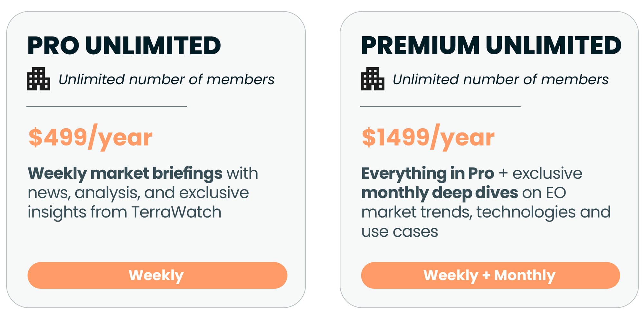The height and width of the screenshot is (318, 644).
Task: Select the PREMIUM UNLIMITED heading
Action: (x=491, y=45)
